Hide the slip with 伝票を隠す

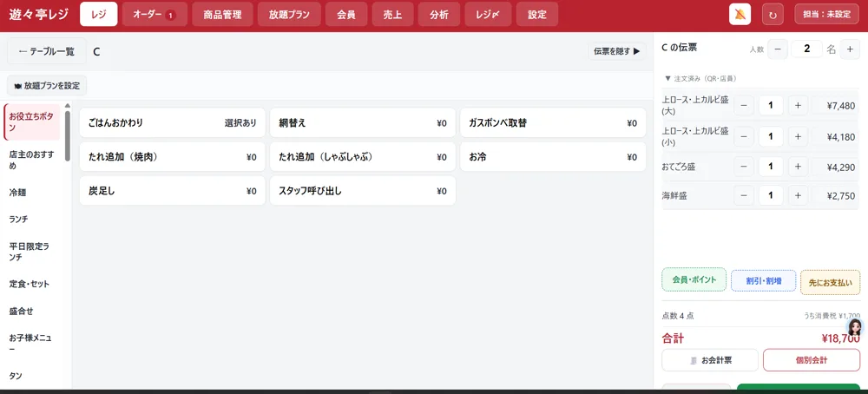(616, 51)
